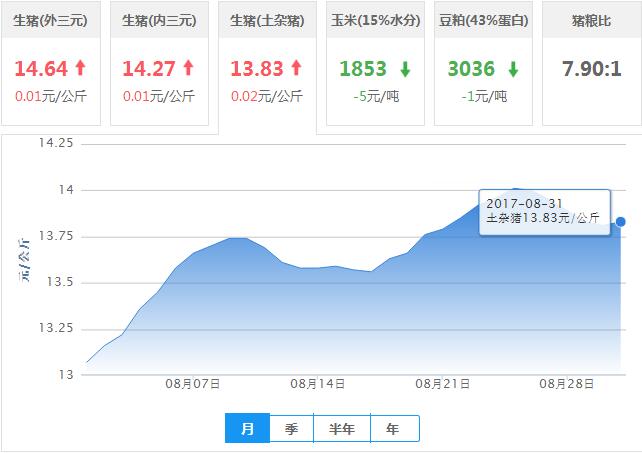The width and height of the screenshot is (642, 453).
Task: Click the 08月28日 axis label
Action: pos(567,384)
